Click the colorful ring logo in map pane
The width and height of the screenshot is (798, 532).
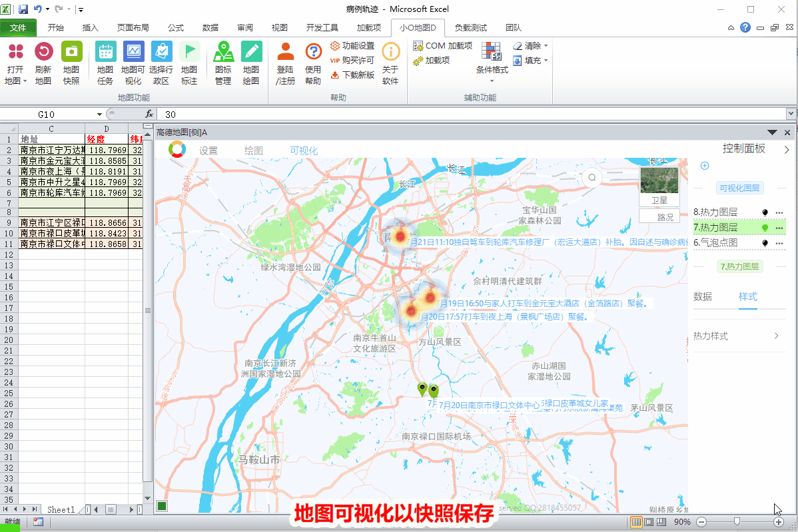177,150
